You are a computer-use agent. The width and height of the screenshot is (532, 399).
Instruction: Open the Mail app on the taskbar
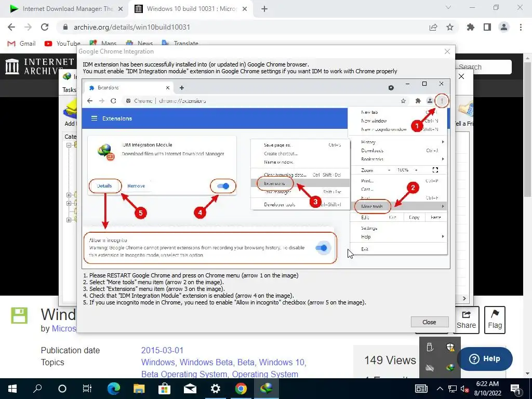(190, 389)
